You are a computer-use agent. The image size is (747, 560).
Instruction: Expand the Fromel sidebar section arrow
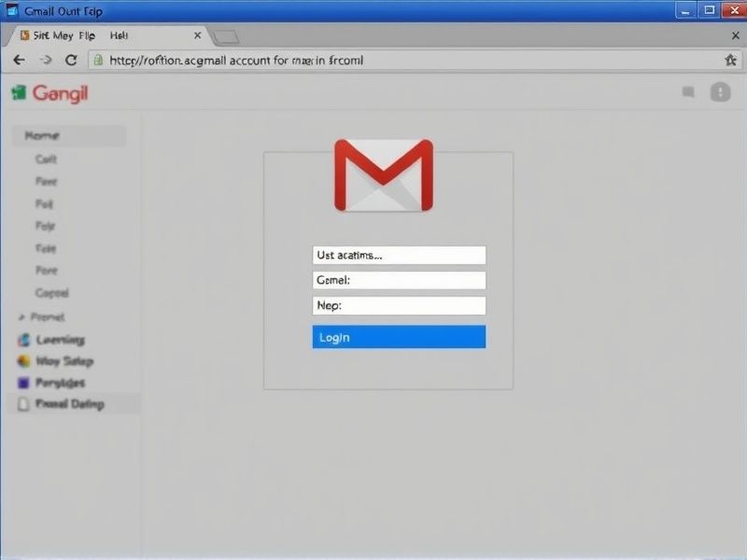(x=21, y=317)
